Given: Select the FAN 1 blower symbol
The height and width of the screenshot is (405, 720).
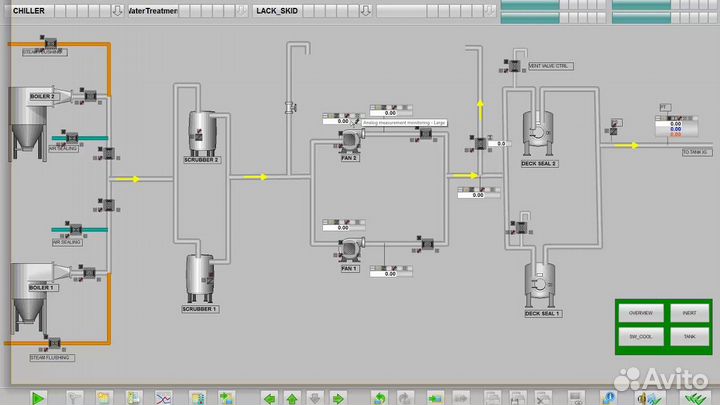Looking at the screenshot, I should 350,250.
